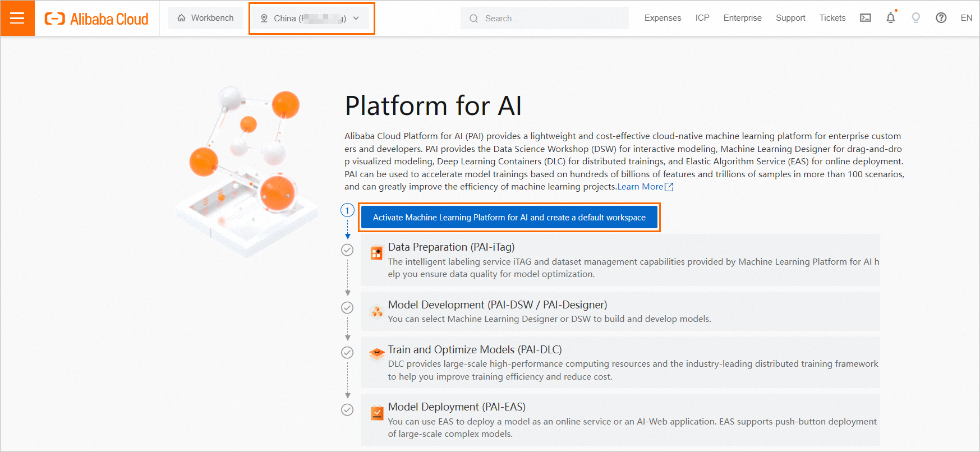Click the checkmark circle beside Model Deployment
The height and width of the screenshot is (452, 980).
point(347,410)
